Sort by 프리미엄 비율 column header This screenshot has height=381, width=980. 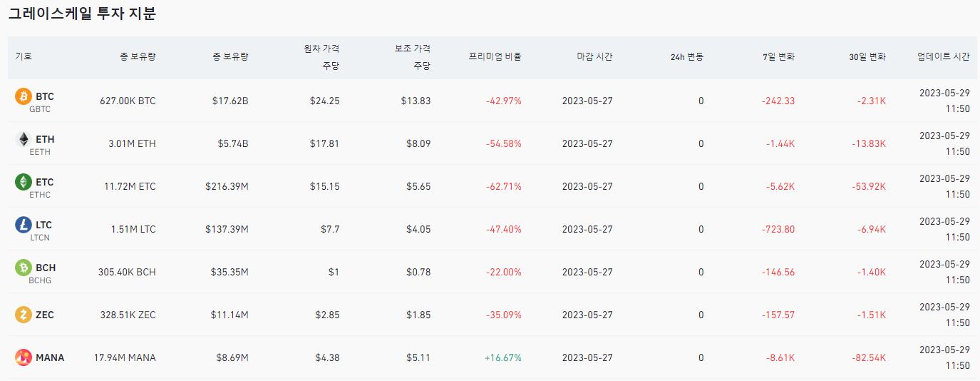pyautogui.click(x=495, y=56)
